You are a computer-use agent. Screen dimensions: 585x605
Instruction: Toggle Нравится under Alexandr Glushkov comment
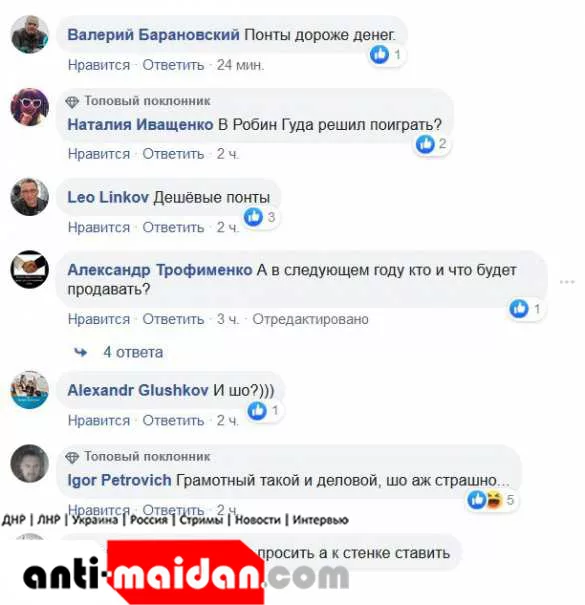(x=99, y=420)
